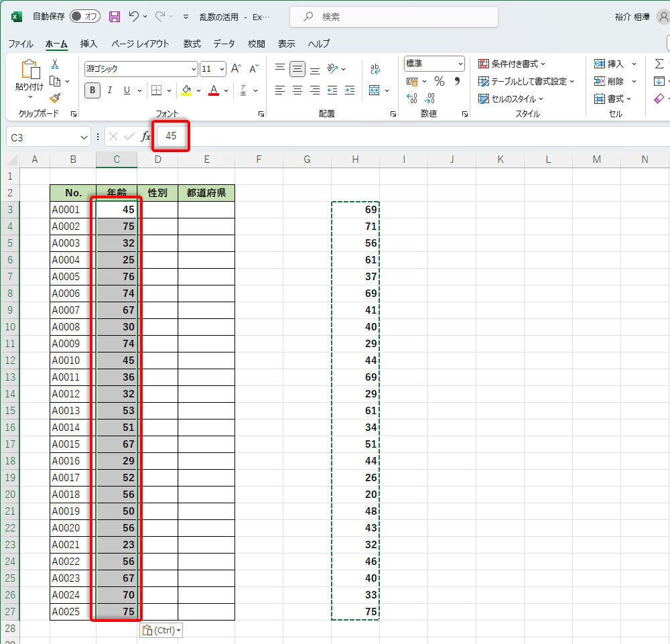
Task: Click the Format Painter brush icon
Action: [55, 99]
